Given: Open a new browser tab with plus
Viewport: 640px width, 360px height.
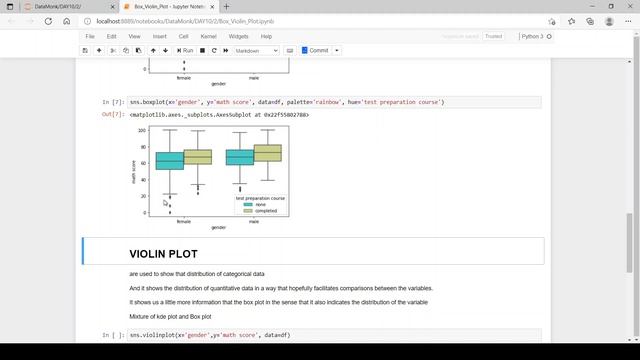Looking at the screenshot, I should coord(227,7).
